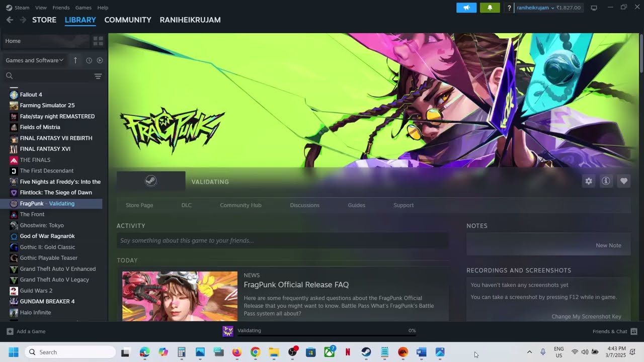The width and height of the screenshot is (644, 362).
Task: Open FragPunk manage gear icon
Action: tap(589, 181)
